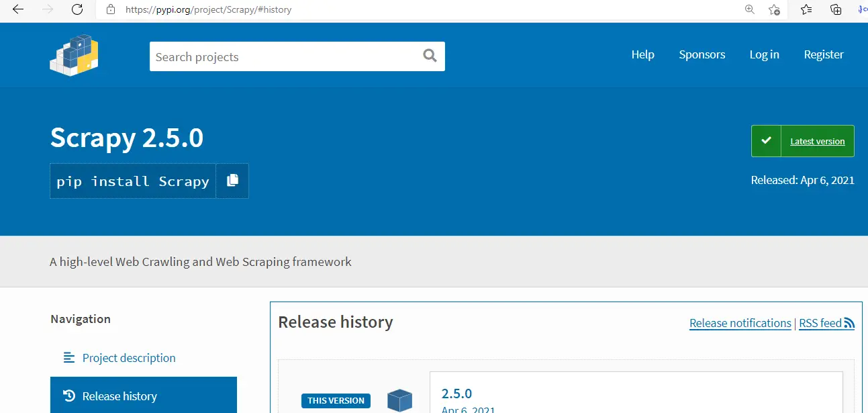Reload the page with the refresh icon

click(x=77, y=9)
